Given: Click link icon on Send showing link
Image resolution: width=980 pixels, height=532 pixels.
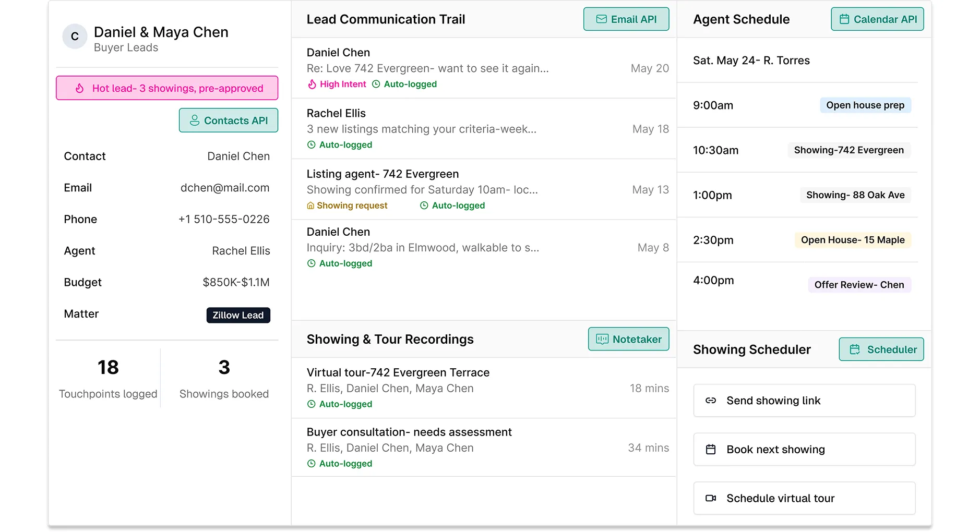Looking at the screenshot, I should (711, 401).
